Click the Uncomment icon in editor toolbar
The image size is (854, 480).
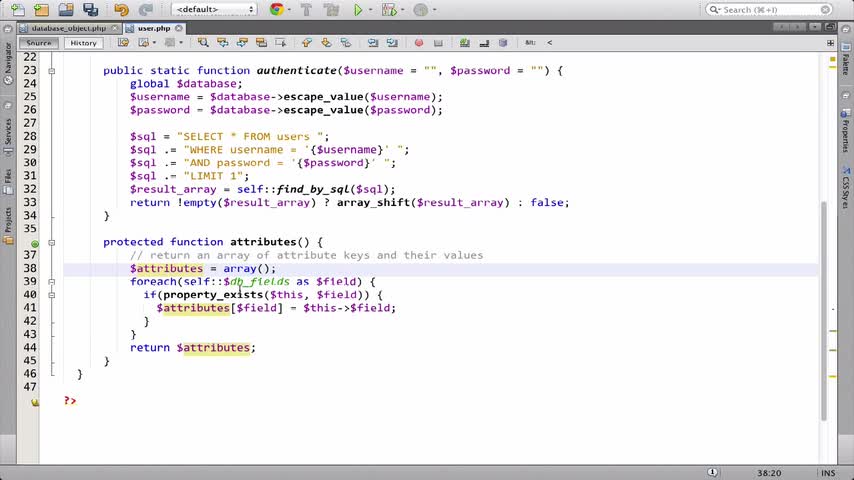click(484, 42)
